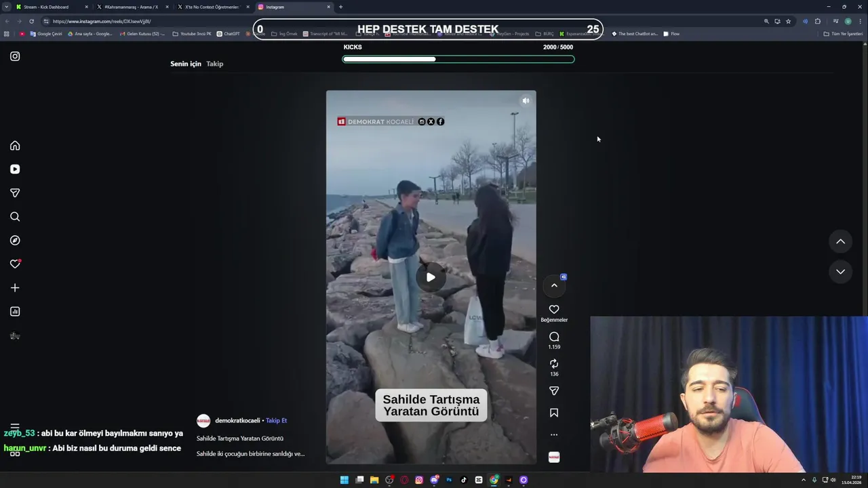The width and height of the screenshot is (868, 488).
Task: Open Reels from the sidebar
Action: [x=15, y=169]
